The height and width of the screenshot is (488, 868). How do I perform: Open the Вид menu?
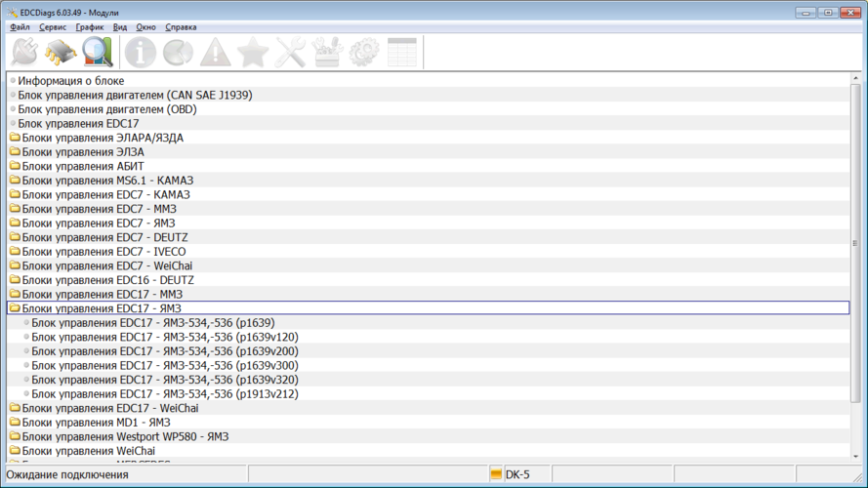(119, 26)
